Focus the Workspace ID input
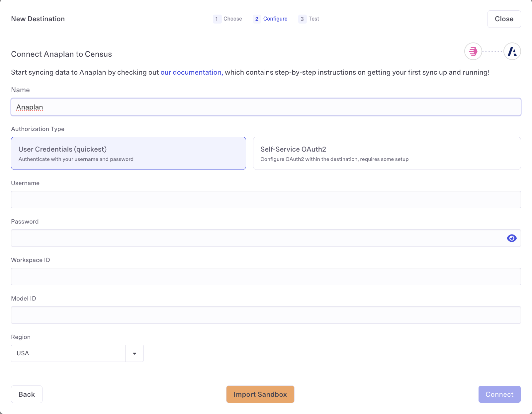Screen dimensions: 532x414 (266, 277)
